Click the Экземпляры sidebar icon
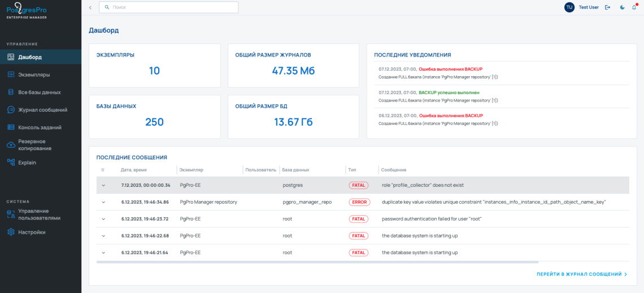644x293 pixels. (x=11, y=75)
